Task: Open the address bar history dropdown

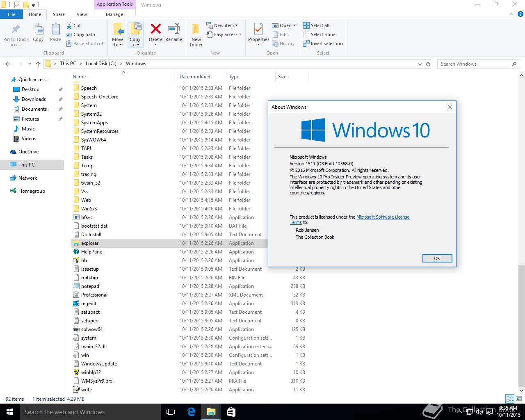Action: pos(420,64)
